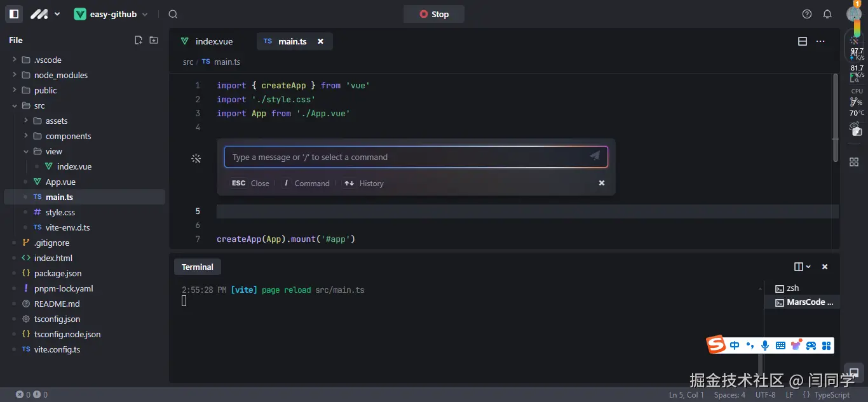Open index.html in the file tree
The width and height of the screenshot is (868, 402).
[x=85, y=258]
